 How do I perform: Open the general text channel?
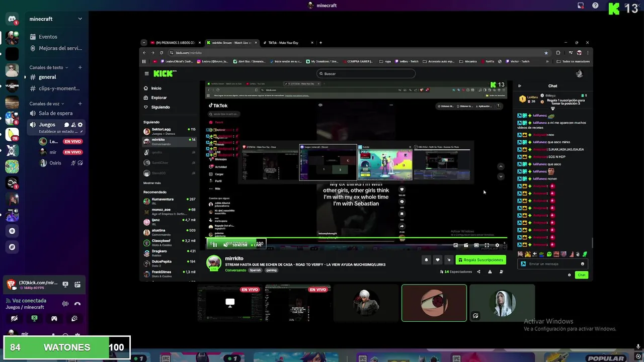(55, 77)
